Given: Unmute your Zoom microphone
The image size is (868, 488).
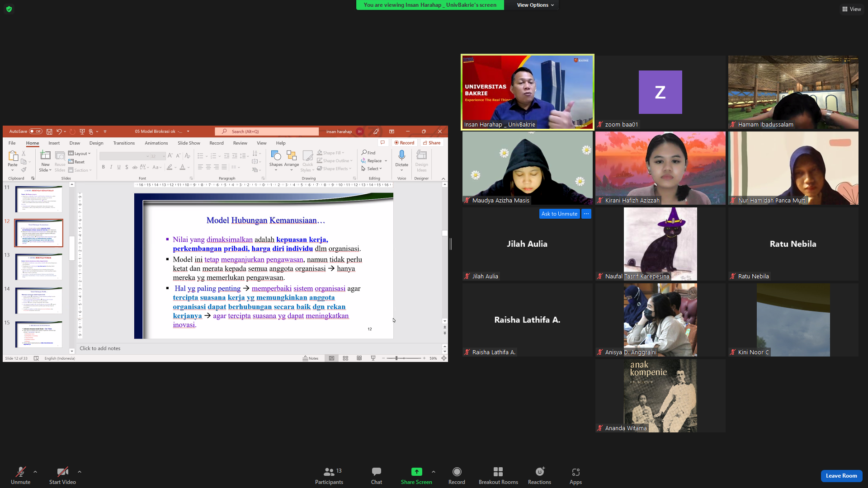Looking at the screenshot, I should pos(20,476).
